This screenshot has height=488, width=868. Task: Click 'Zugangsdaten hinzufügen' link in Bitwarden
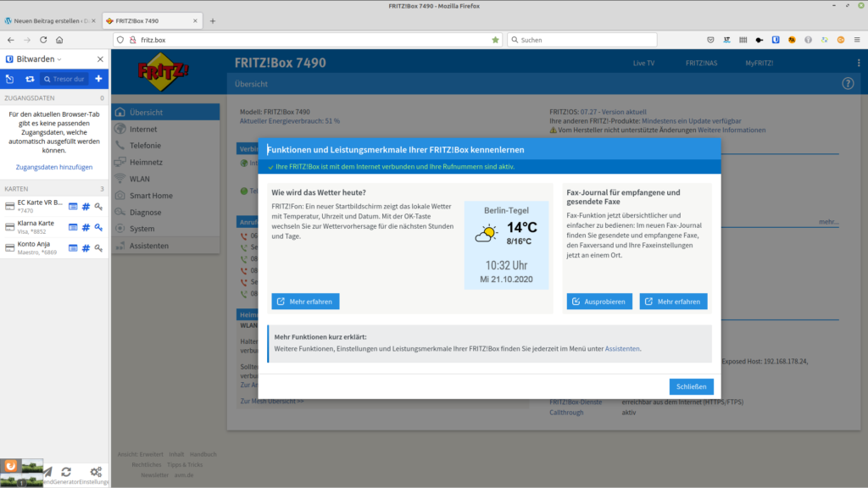(x=53, y=167)
